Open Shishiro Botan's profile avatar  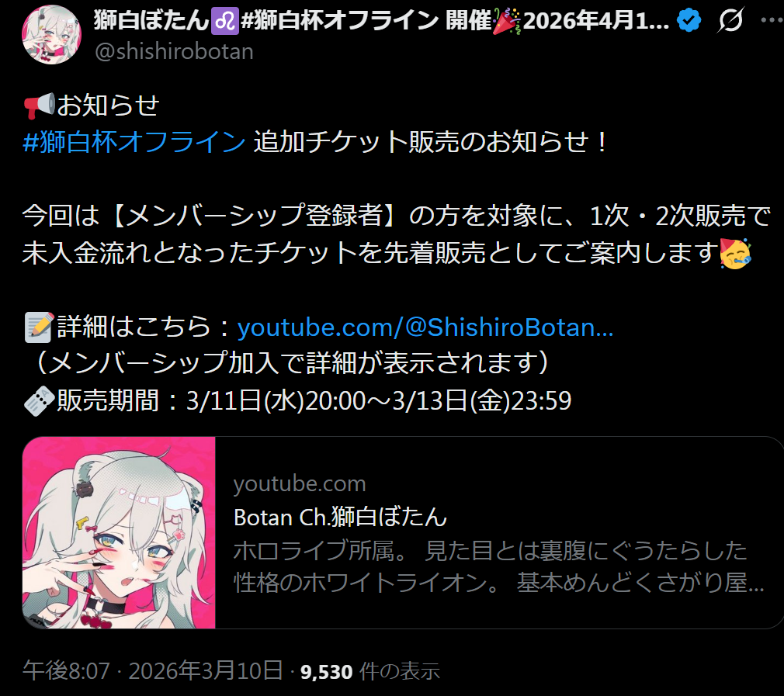[x=51, y=34]
